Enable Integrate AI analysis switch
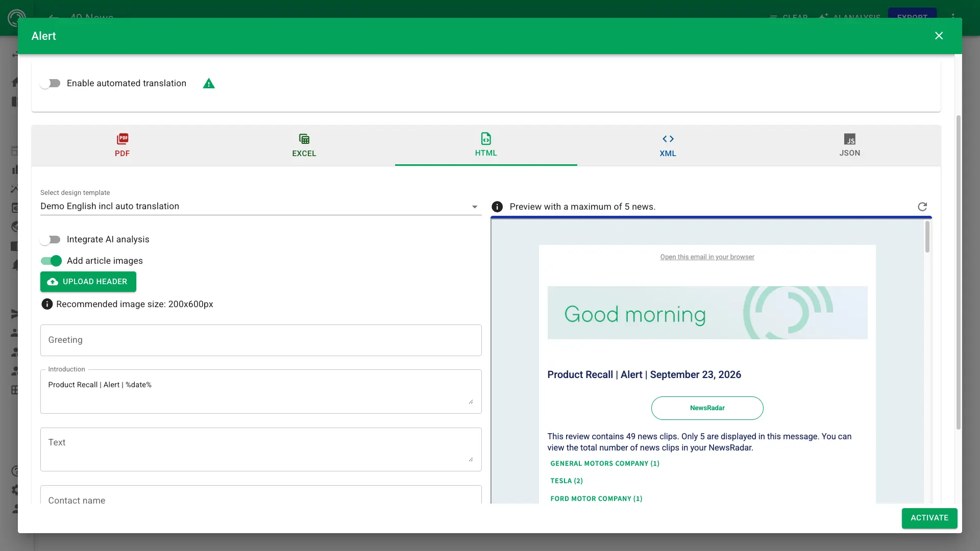Viewport: 980px width, 551px height. (51, 239)
